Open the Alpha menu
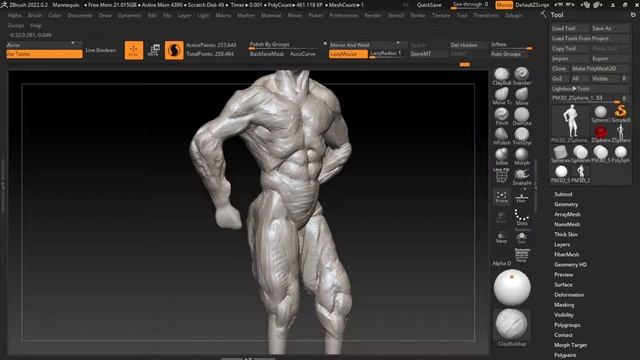 point(15,15)
